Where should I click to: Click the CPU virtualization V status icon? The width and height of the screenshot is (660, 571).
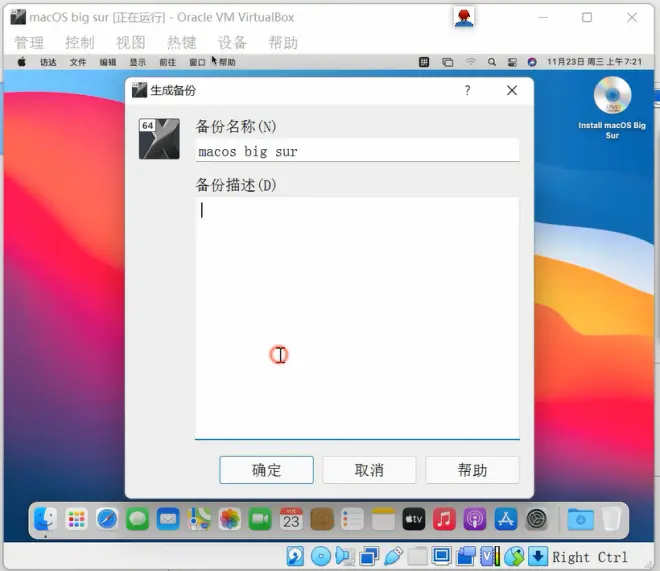(490, 556)
